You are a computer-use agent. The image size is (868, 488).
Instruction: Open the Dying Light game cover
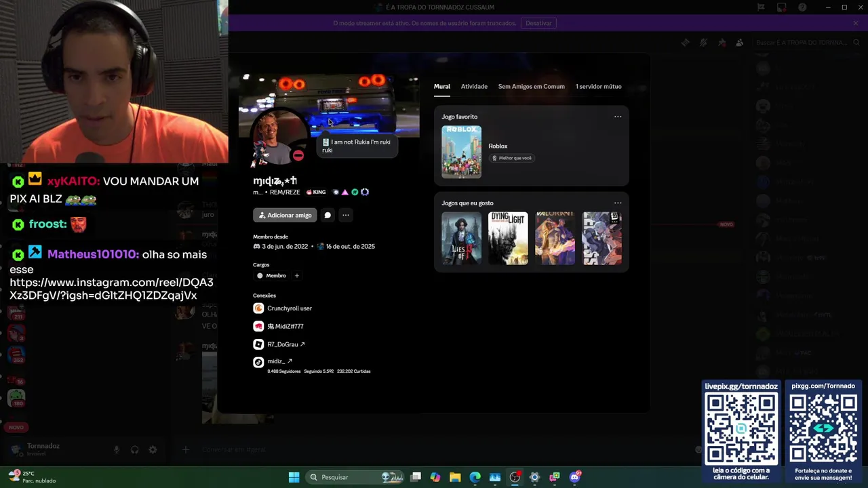(508, 238)
